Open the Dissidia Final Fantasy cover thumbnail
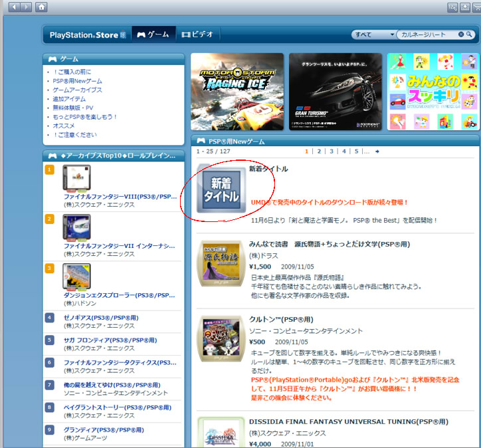 (x=221, y=432)
